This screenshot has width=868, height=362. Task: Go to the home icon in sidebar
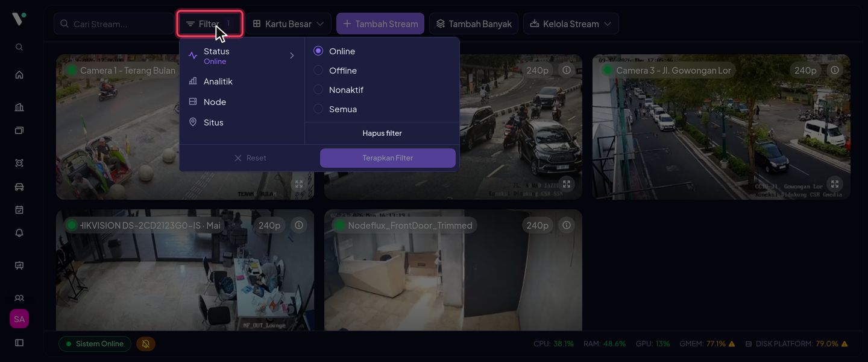19,75
